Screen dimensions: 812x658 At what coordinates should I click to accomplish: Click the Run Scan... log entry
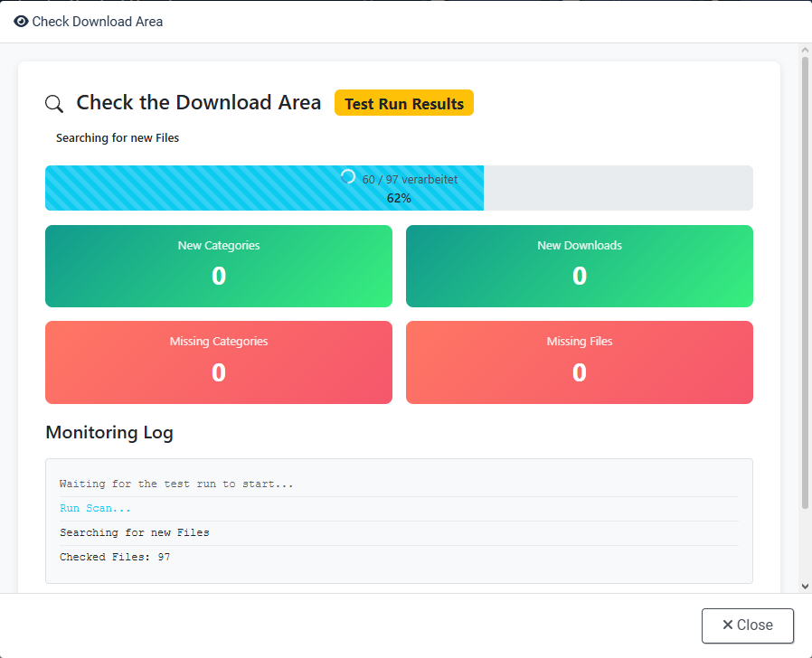[95, 508]
